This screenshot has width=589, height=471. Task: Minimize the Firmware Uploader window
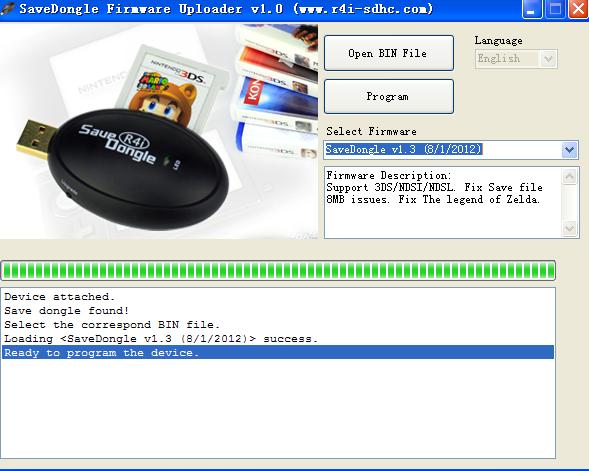532,9
